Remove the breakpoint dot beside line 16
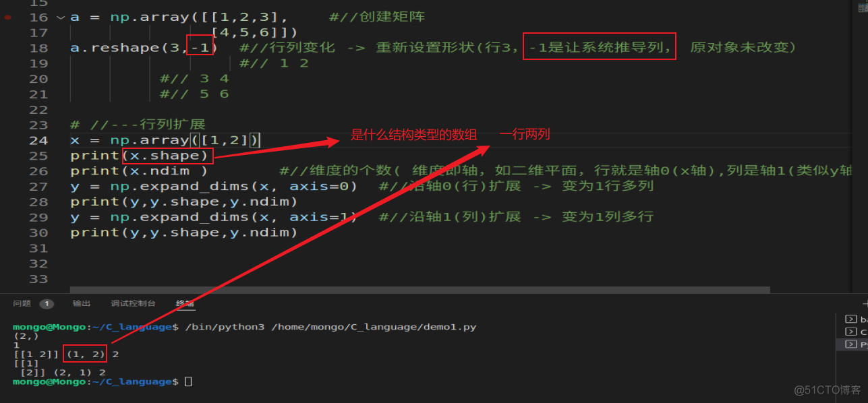868x403 pixels. click(x=7, y=17)
